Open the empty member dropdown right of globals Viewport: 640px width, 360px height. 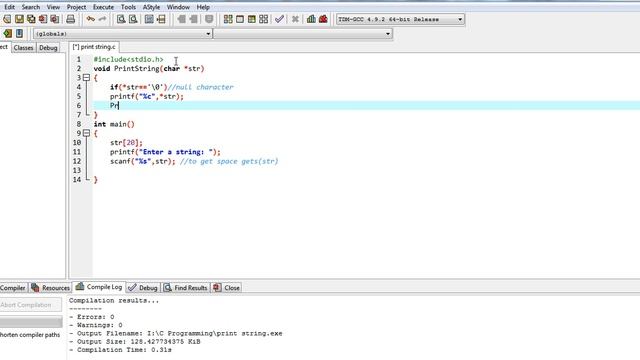pyautogui.click(x=302, y=33)
